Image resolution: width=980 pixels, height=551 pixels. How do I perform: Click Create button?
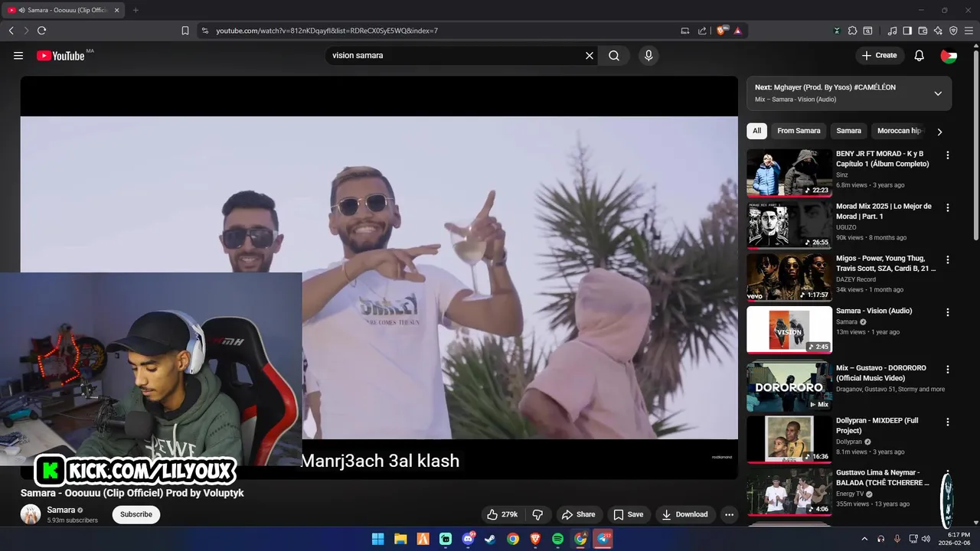879,56
